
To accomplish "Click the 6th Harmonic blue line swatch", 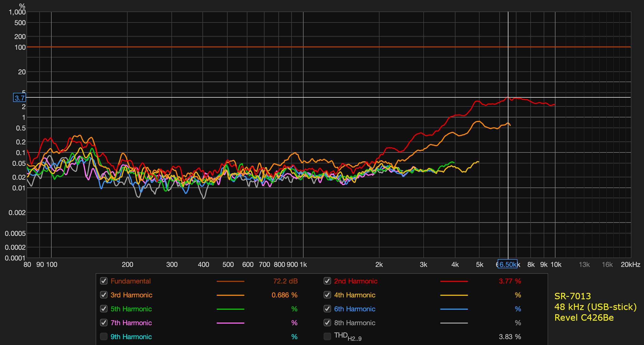I will tap(454, 309).
